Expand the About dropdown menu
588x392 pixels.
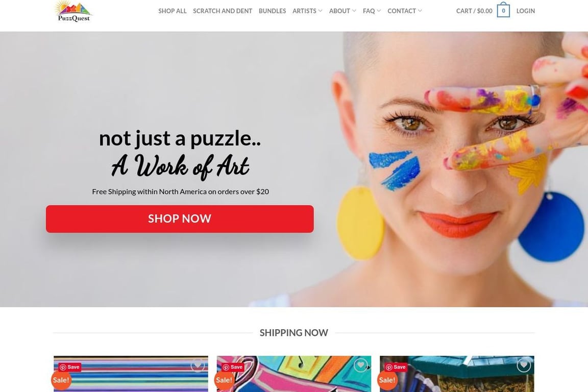pos(342,11)
